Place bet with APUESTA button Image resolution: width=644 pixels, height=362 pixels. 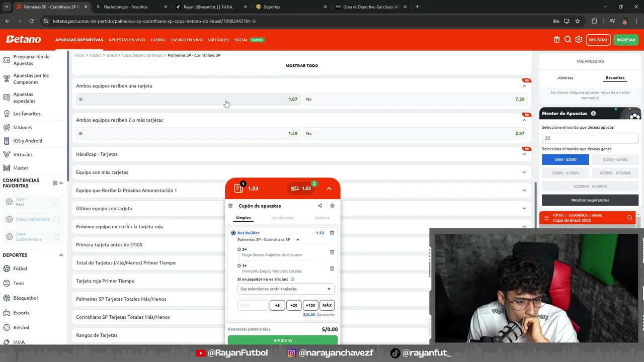click(x=283, y=340)
